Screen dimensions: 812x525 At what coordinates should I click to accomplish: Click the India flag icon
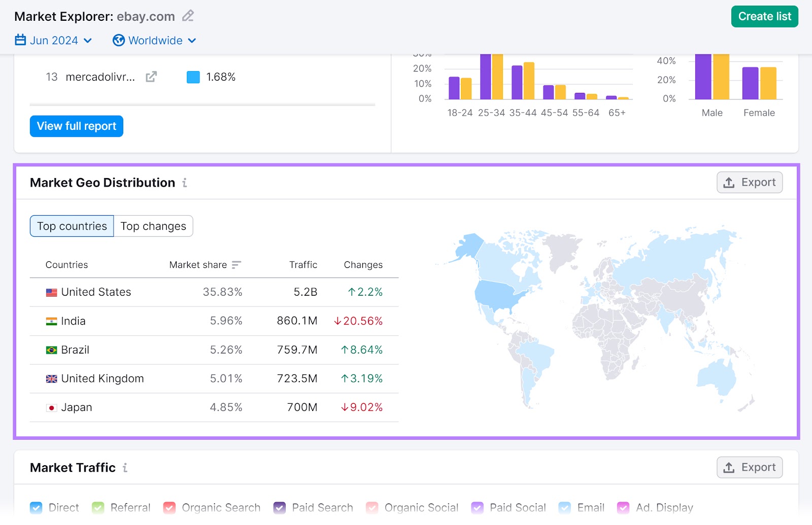51,321
